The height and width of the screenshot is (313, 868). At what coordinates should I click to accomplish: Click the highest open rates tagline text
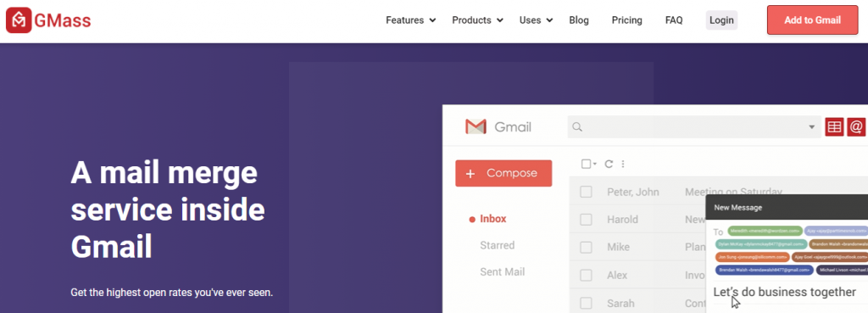(x=171, y=293)
